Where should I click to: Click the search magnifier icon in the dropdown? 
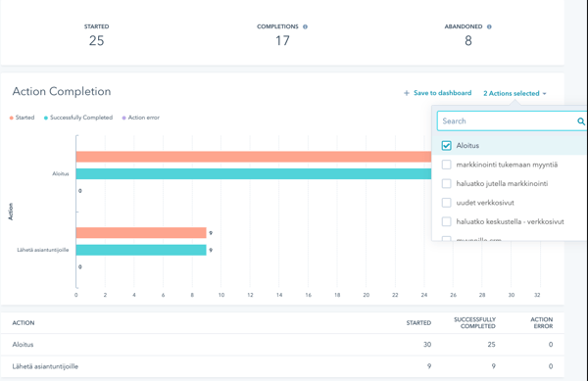(x=581, y=121)
